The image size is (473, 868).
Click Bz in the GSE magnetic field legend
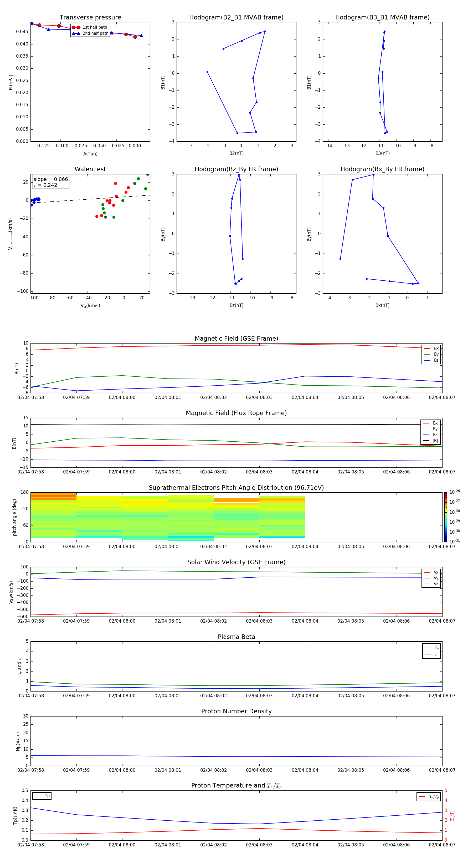click(x=431, y=360)
